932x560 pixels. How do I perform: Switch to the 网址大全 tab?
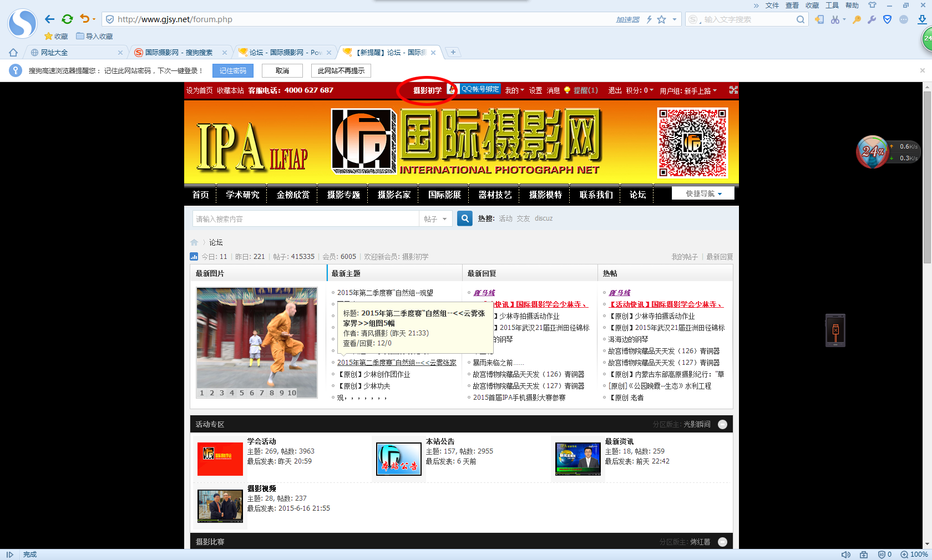(54, 53)
